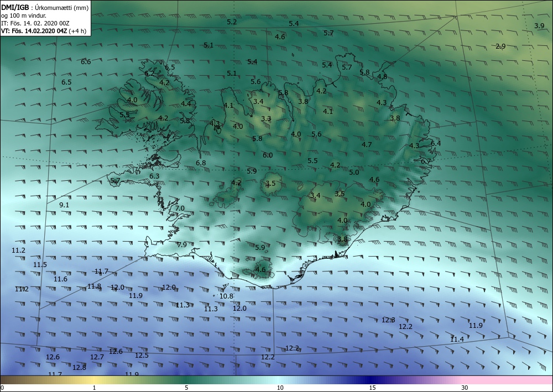Click the 5 label under the color scale
The image size is (553, 392).
point(186,388)
